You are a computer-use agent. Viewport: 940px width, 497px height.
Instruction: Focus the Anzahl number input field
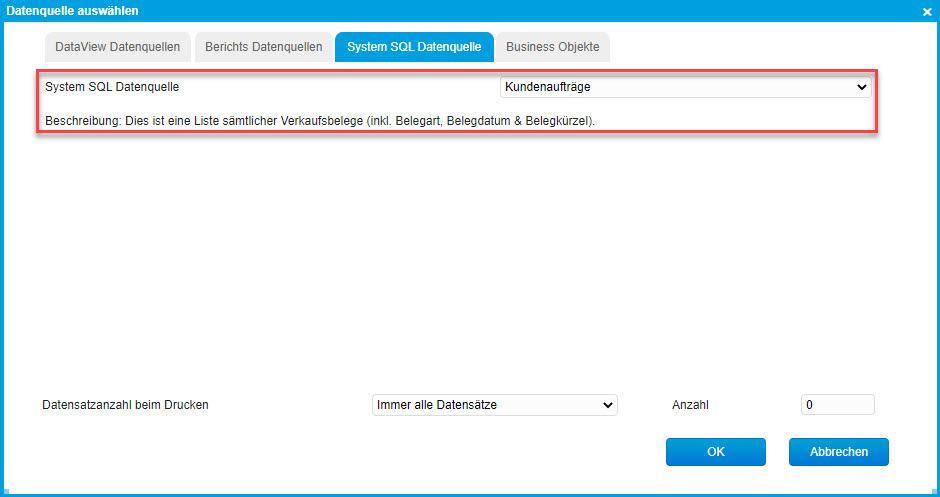tap(837, 405)
